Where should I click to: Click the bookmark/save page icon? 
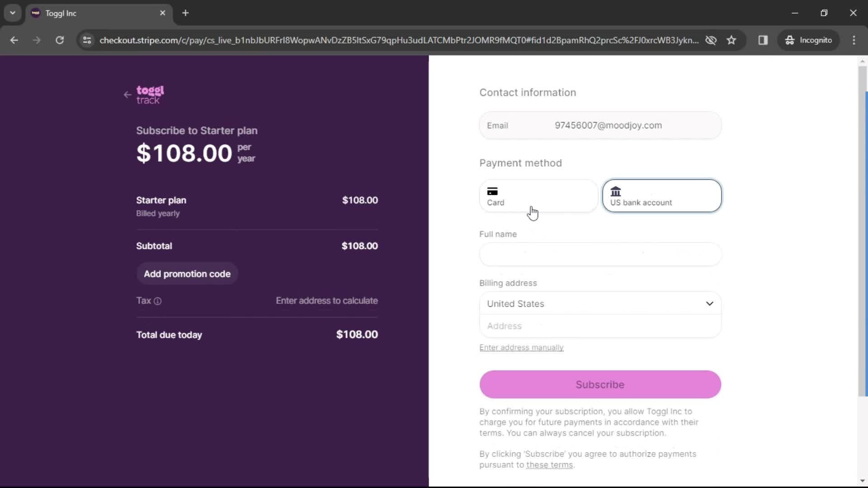[x=732, y=40]
